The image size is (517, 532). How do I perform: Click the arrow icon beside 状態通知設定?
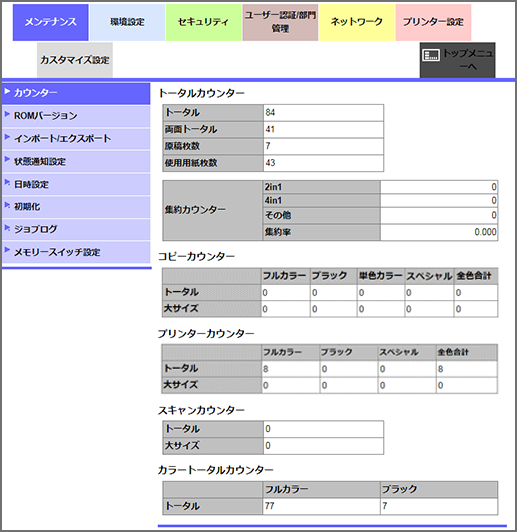(x=7, y=159)
